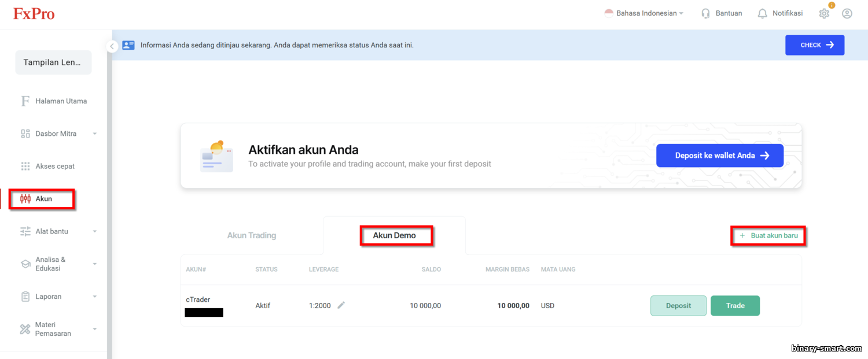The image size is (868, 359).
Task: Click the USD currency cell
Action: coord(547,306)
